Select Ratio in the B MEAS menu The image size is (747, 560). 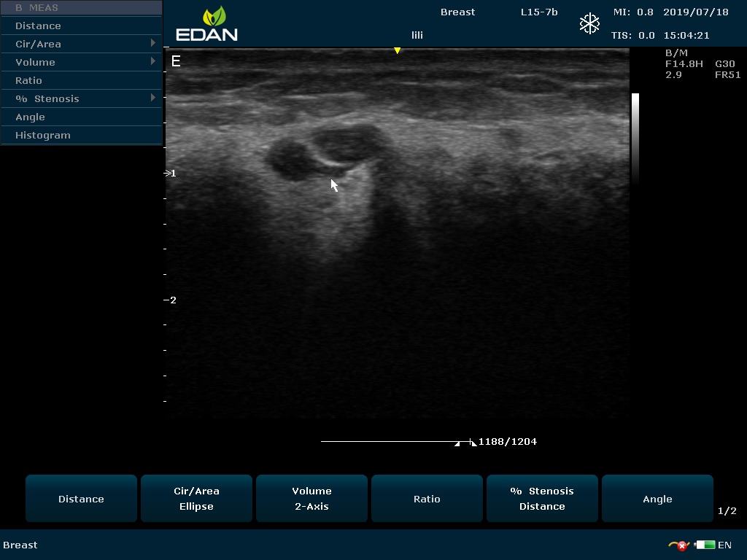(x=28, y=80)
